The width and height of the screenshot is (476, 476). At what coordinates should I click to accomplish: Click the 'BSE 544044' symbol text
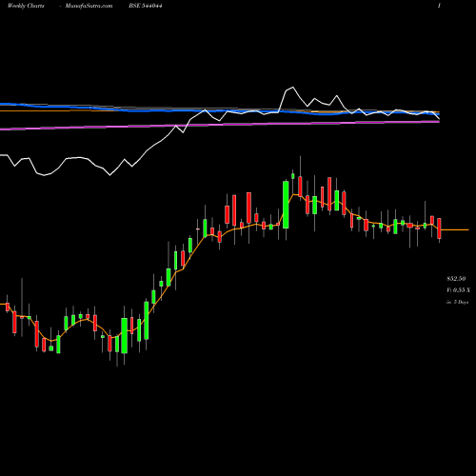pos(146,6)
